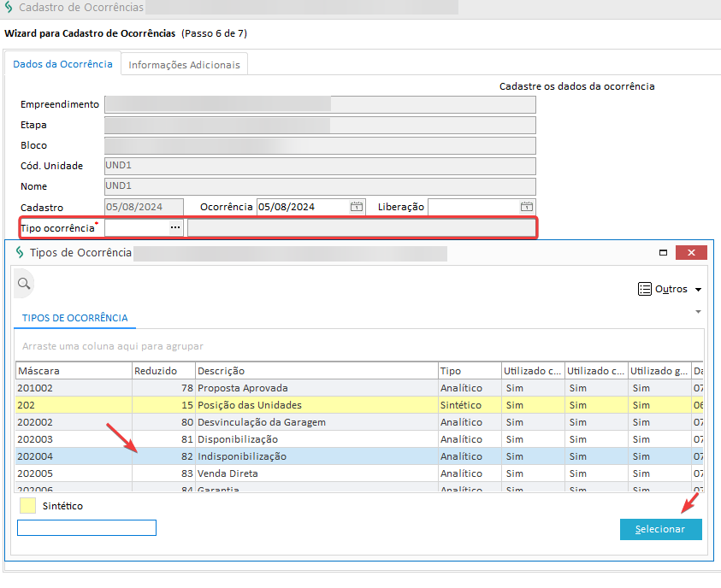Maximize the Tipos de Ocorrência window
Screen dimensions: 721x588
click(662, 253)
